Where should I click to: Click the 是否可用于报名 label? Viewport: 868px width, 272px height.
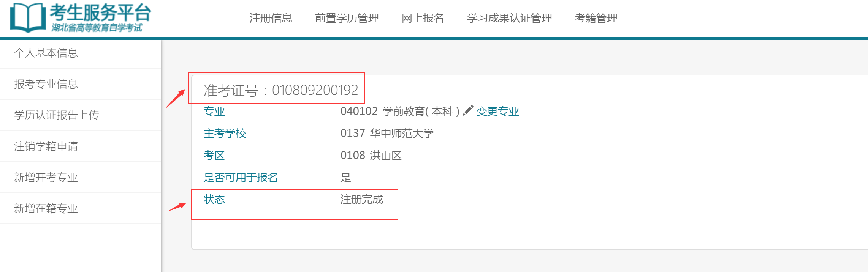(x=241, y=177)
